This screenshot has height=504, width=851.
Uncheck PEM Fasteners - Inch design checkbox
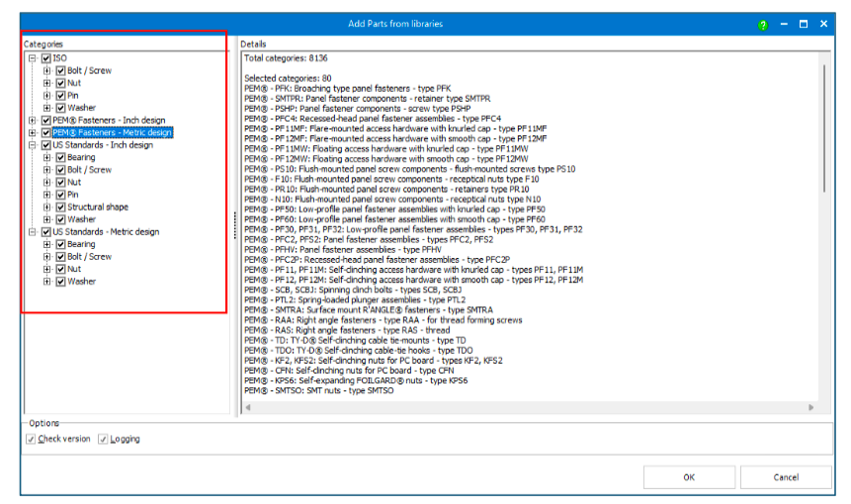pyautogui.click(x=46, y=121)
